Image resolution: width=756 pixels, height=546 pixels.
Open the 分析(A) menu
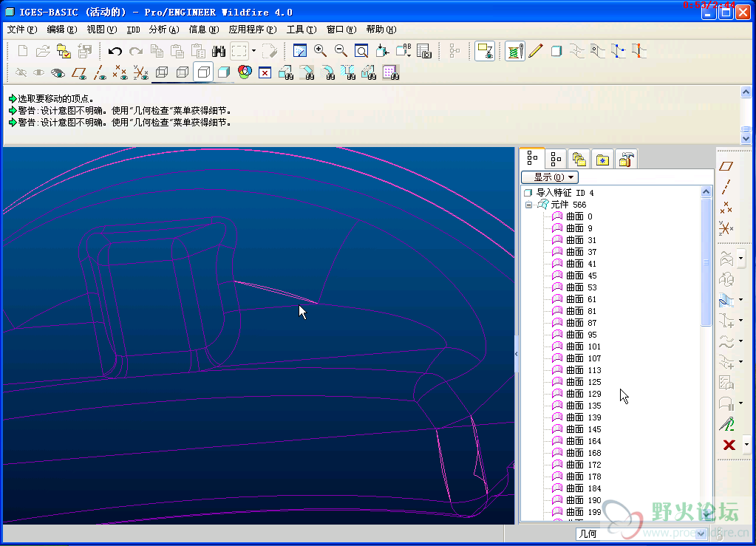(164, 30)
